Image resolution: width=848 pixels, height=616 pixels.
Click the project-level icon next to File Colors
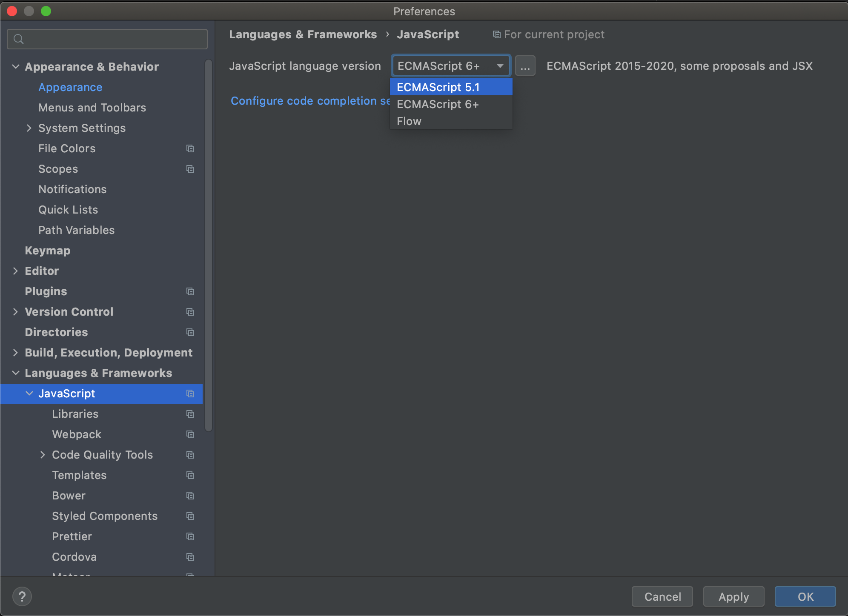(190, 148)
